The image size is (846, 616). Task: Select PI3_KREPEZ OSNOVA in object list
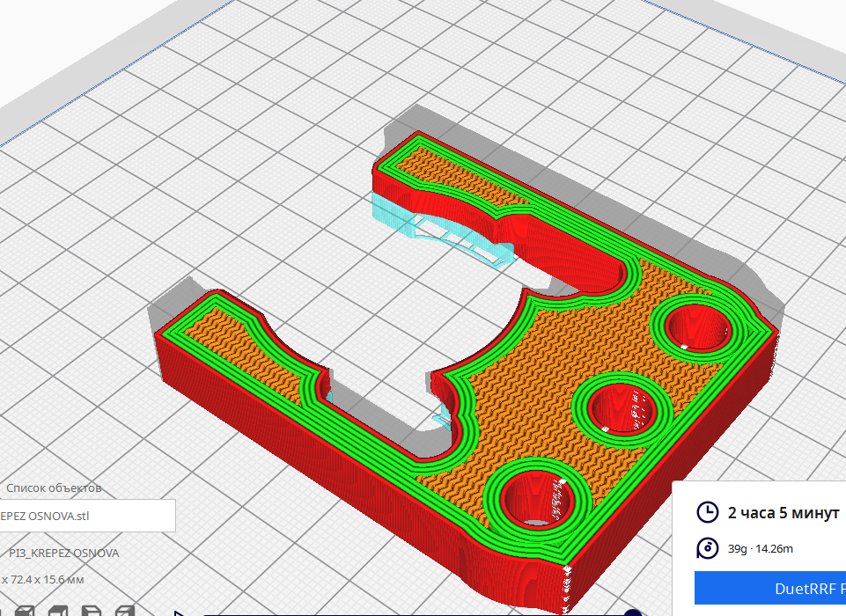63,554
